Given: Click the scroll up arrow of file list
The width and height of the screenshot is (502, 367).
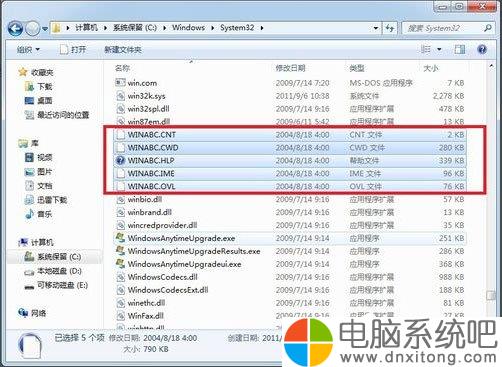Looking at the screenshot, I should [491, 67].
